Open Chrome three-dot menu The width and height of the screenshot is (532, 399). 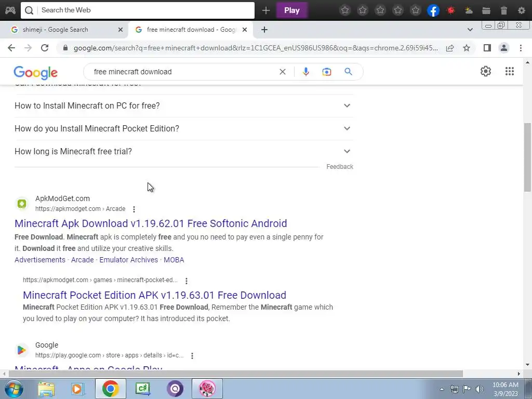point(521,48)
